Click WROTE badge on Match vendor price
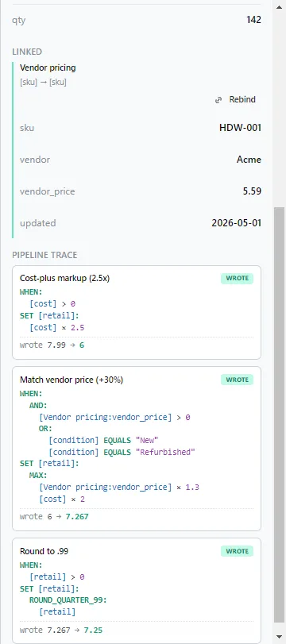This screenshot has width=286, height=644. [x=237, y=380]
